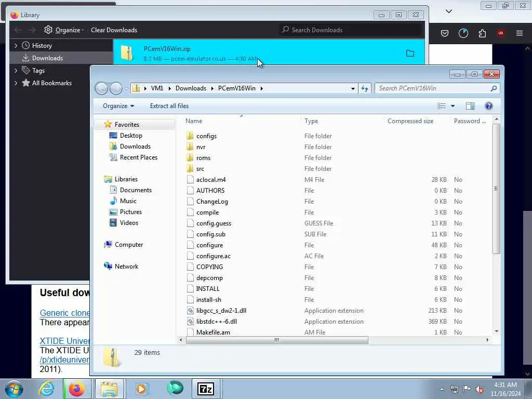Click the network tray icon
The image size is (532, 399).
click(454, 390)
